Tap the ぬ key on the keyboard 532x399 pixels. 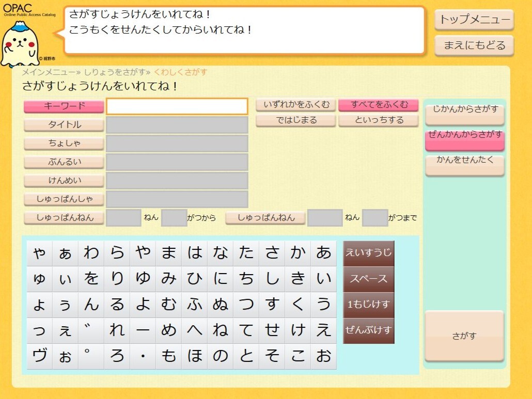point(221,305)
